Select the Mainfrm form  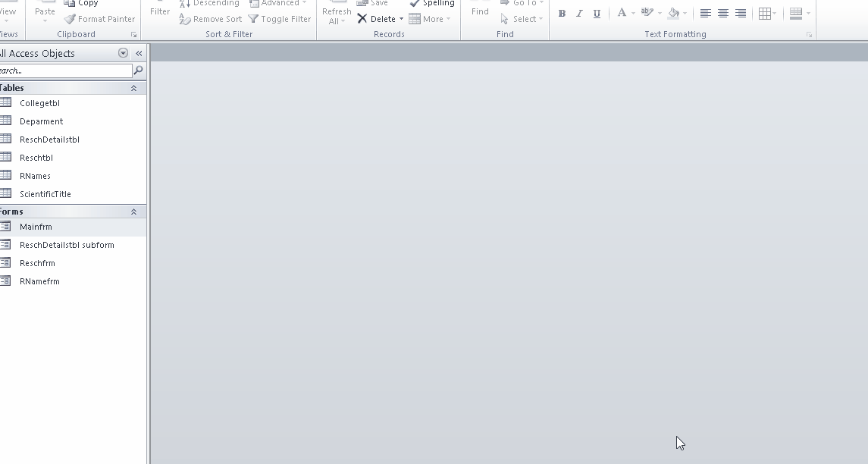[x=36, y=227]
